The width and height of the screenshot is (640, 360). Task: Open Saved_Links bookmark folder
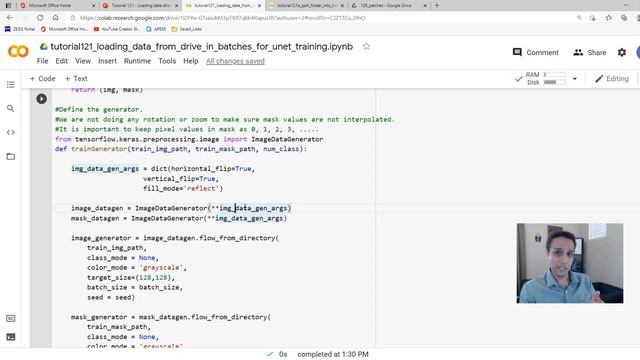tap(187, 29)
